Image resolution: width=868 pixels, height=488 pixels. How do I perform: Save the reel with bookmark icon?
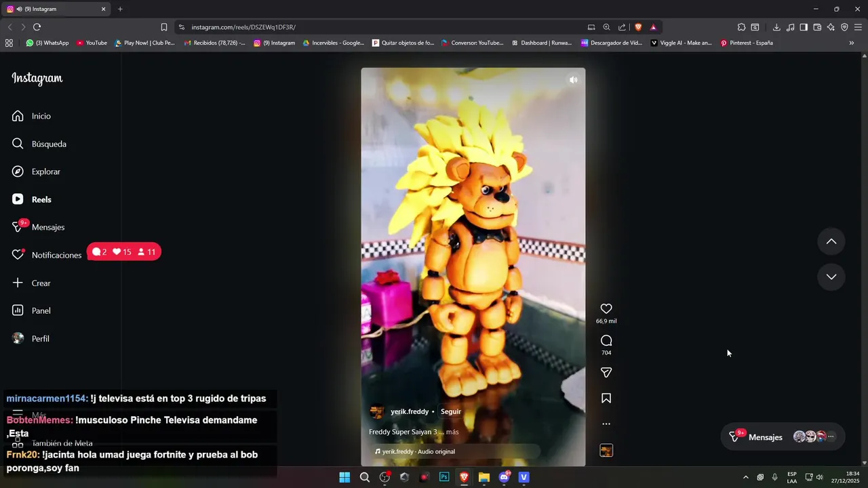coord(606,399)
